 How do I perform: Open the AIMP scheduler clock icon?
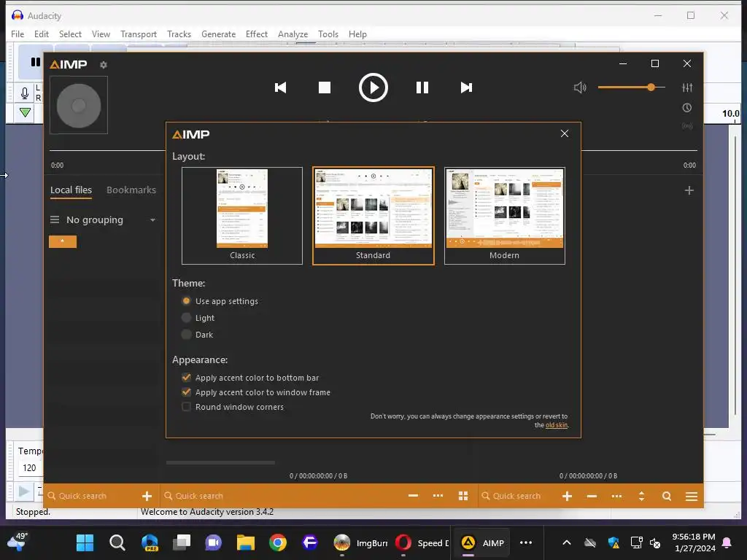click(x=687, y=108)
